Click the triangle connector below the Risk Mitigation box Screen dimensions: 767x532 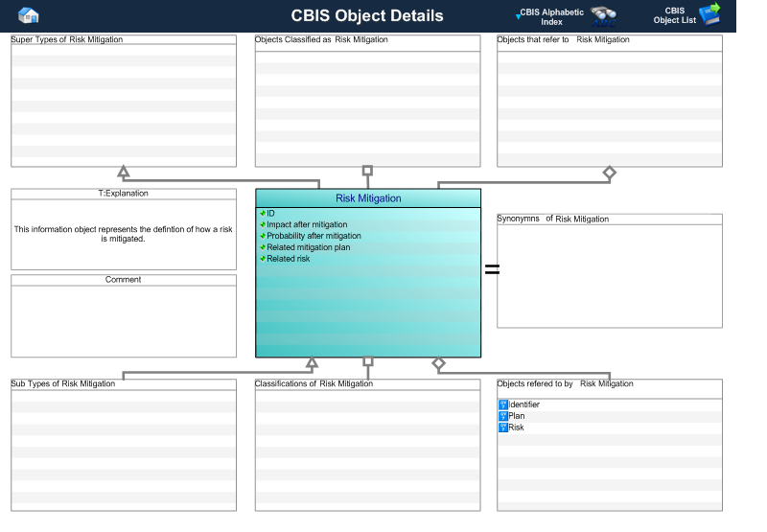click(313, 362)
